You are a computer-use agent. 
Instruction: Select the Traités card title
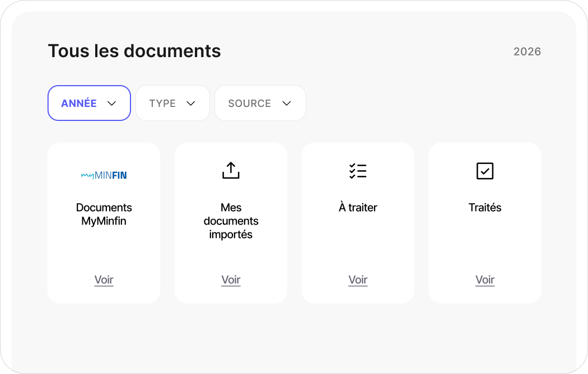click(x=485, y=207)
